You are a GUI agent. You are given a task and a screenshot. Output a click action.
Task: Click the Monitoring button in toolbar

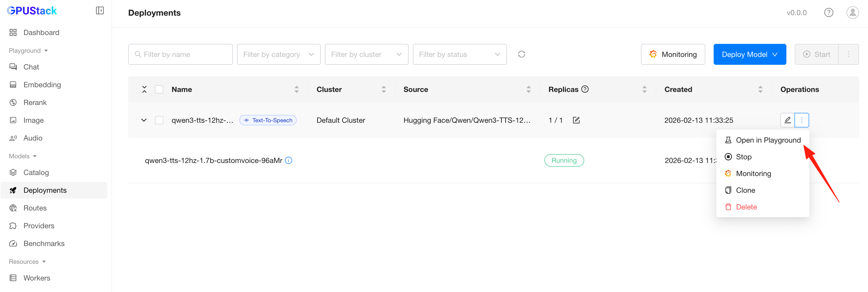click(673, 55)
